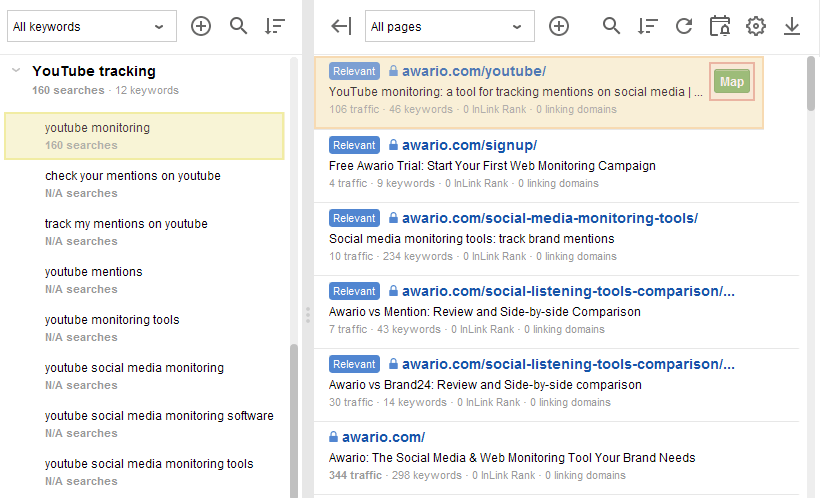Search keywords using the magnifier icon
The width and height of the screenshot is (820, 498).
(238, 26)
